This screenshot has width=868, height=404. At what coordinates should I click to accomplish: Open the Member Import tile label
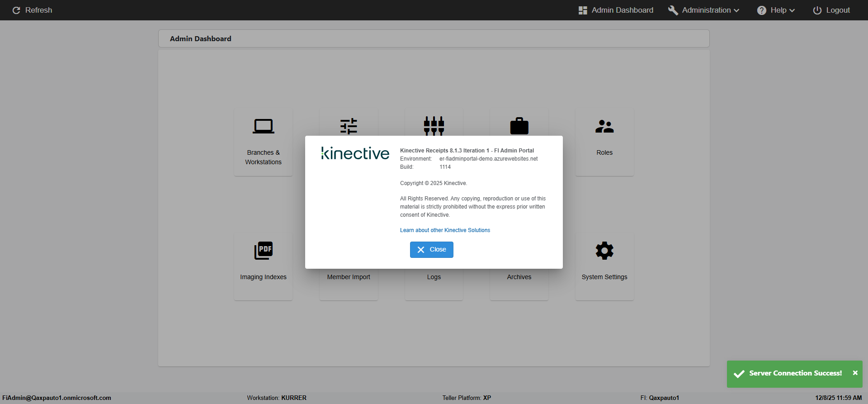click(349, 277)
